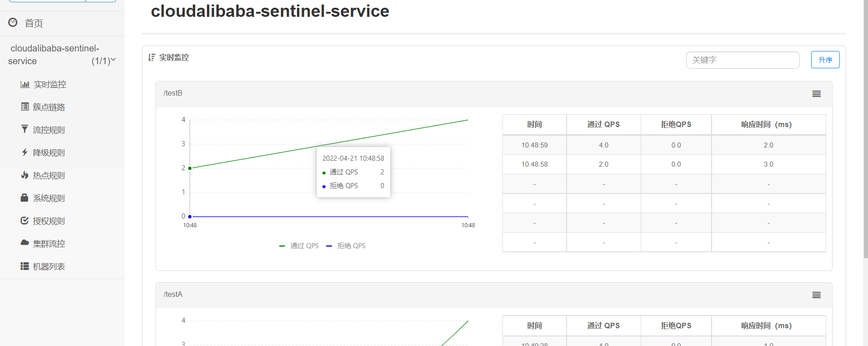Image resolution: width=868 pixels, height=346 pixels.
Task: Open 降级规则 degrade rules
Action: (x=49, y=153)
